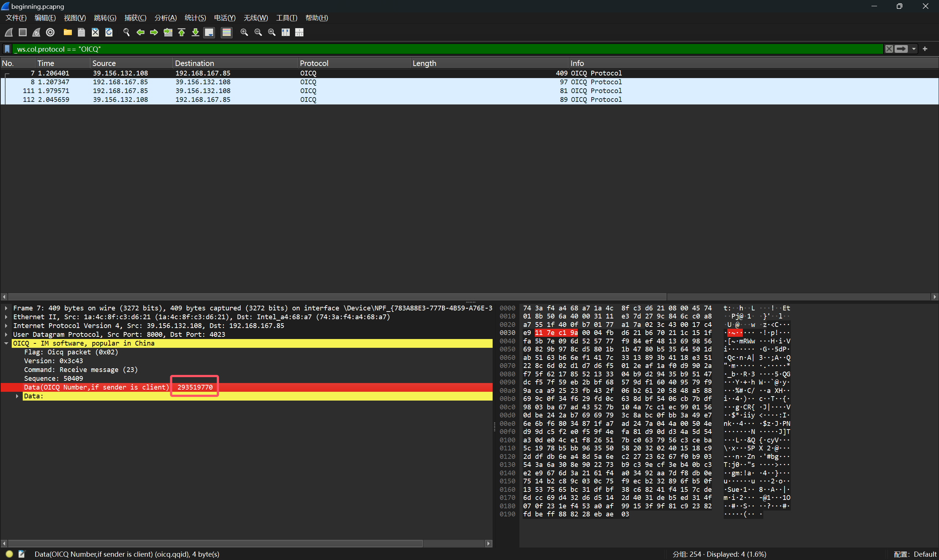Screen dimensions: 939x560
Task: Go back in packet history
Action: [140, 33]
